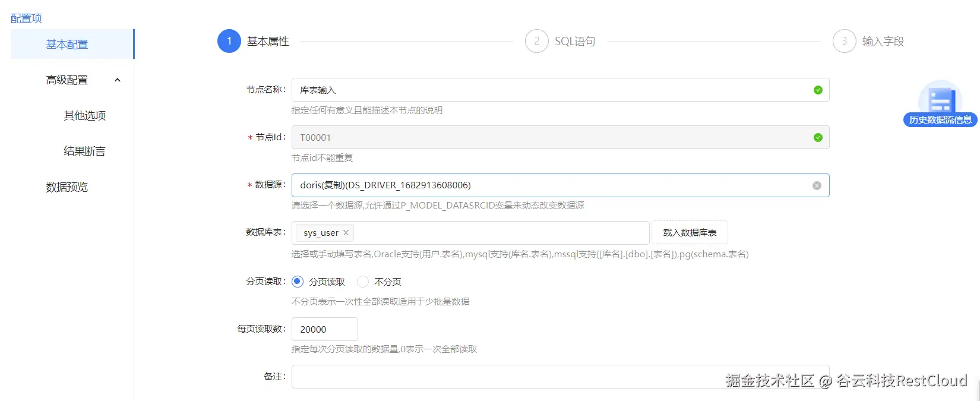Click hint text 指定每次分页读取的数据量
980x401 pixels.
[384, 349]
